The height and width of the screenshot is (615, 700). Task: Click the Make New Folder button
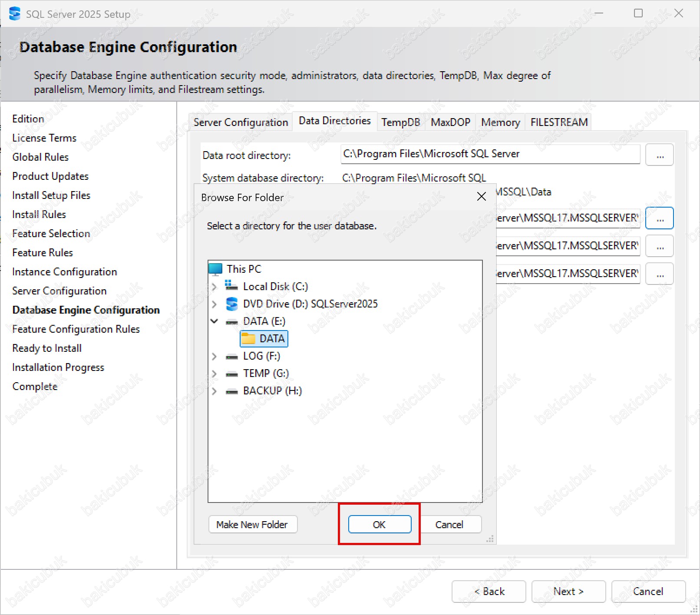click(252, 524)
